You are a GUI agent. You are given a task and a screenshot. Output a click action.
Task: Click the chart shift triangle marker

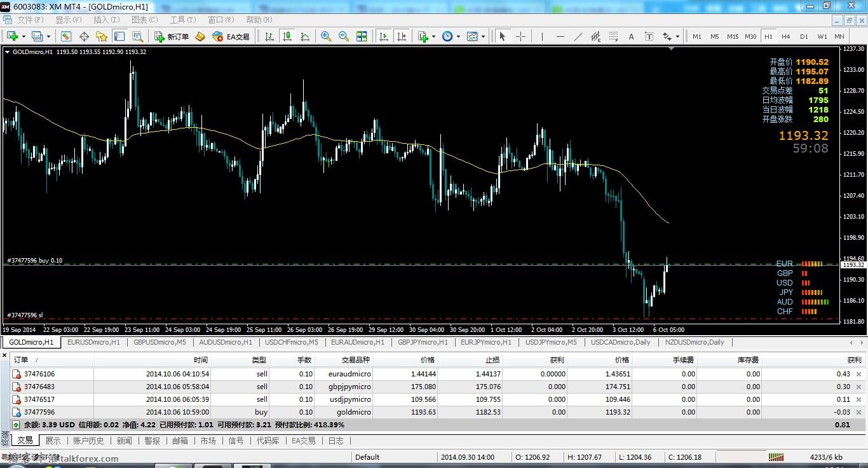(x=672, y=48)
